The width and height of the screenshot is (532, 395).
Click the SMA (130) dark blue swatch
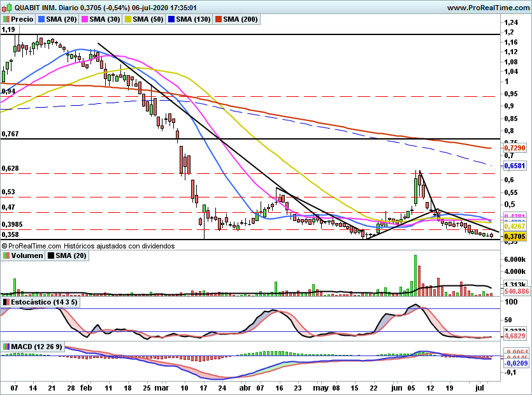tap(171, 19)
